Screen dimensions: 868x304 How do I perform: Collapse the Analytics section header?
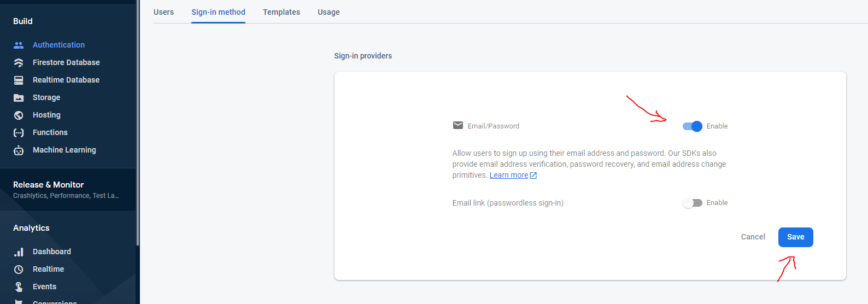pos(31,228)
